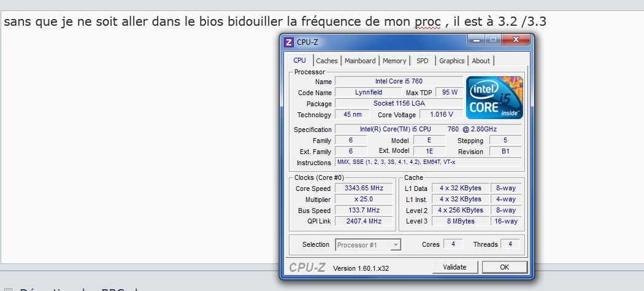Click the CPU-Z title bar icon
Screen dimensions: 644x291
point(289,42)
